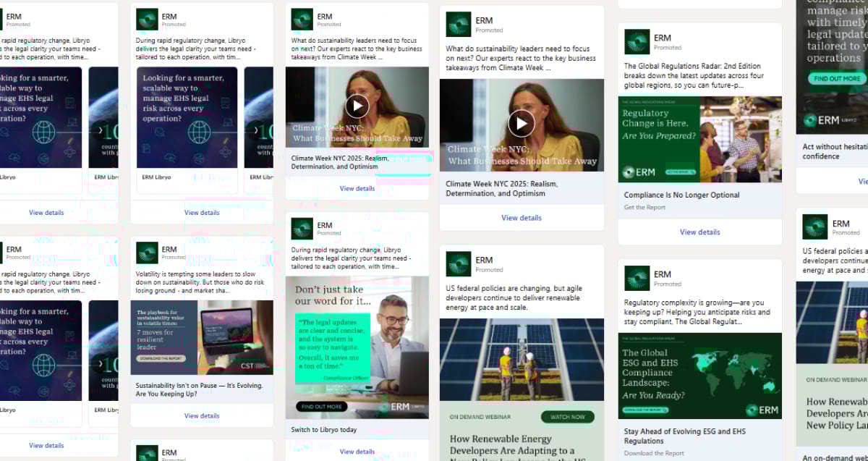The height and width of the screenshot is (461, 868).
Task: Click ERM logo on 'Volatility is tempting' ad
Action: click(x=147, y=253)
